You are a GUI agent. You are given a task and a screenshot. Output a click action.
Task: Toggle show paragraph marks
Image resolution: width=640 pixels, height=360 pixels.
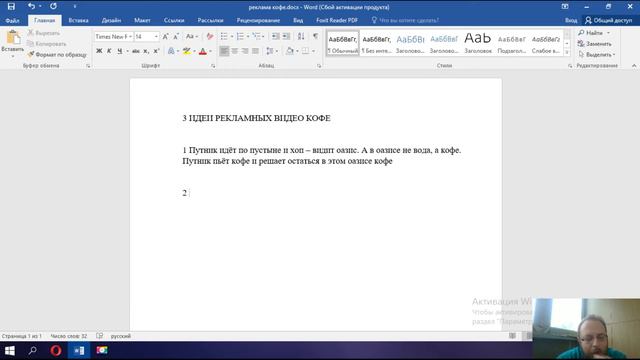[316, 37]
